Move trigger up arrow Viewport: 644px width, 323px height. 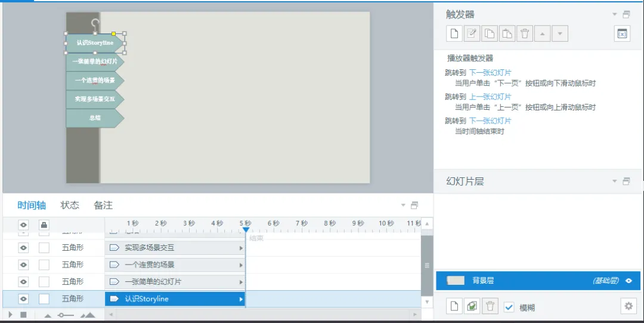click(542, 34)
